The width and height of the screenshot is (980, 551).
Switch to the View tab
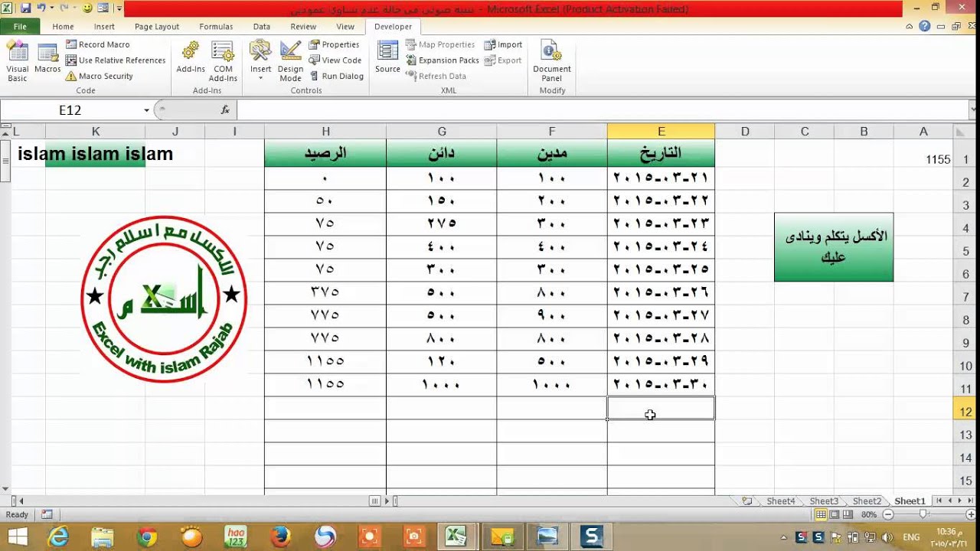pyautogui.click(x=345, y=27)
